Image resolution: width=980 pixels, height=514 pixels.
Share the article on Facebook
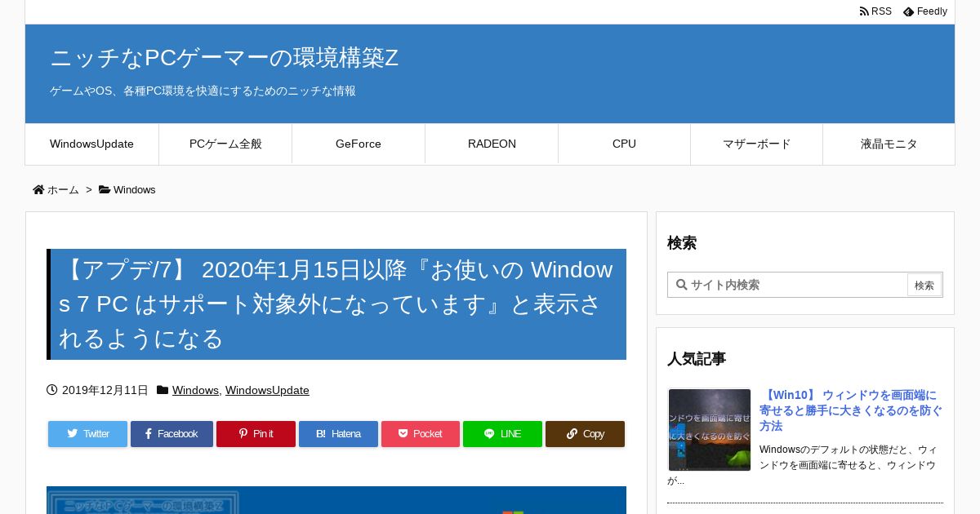click(x=171, y=434)
